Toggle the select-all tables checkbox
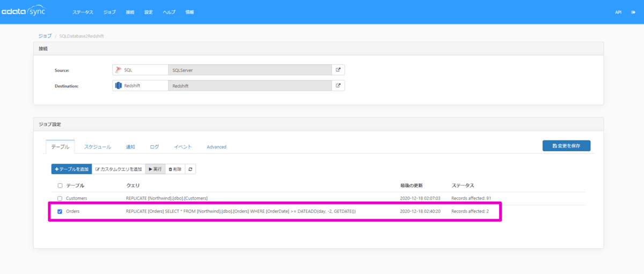This screenshot has width=644, height=274. click(x=60, y=186)
